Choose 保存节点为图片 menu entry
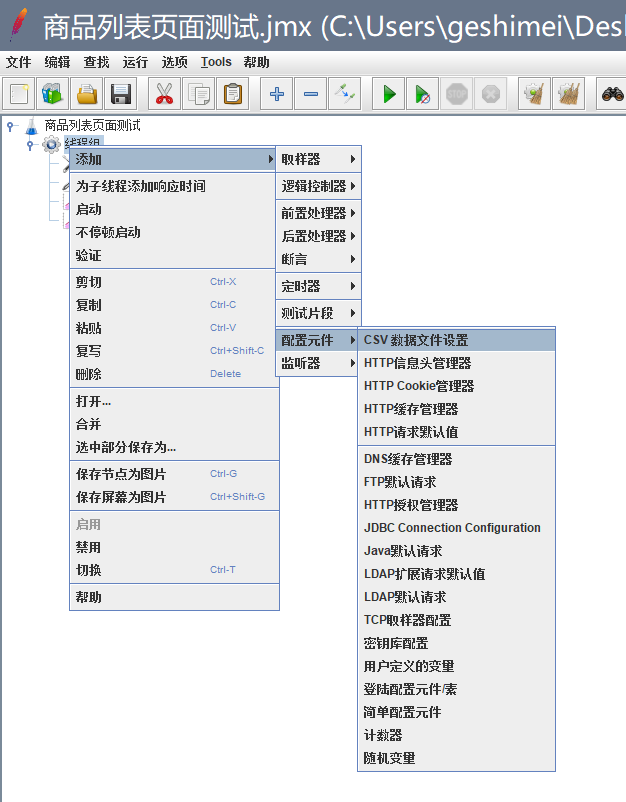The image size is (626, 802). click(x=174, y=474)
